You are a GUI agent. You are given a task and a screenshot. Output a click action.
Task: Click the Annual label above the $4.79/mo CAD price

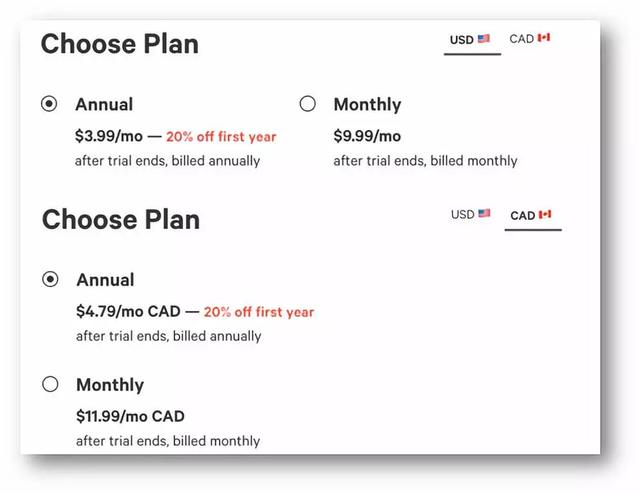click(105, 280)
